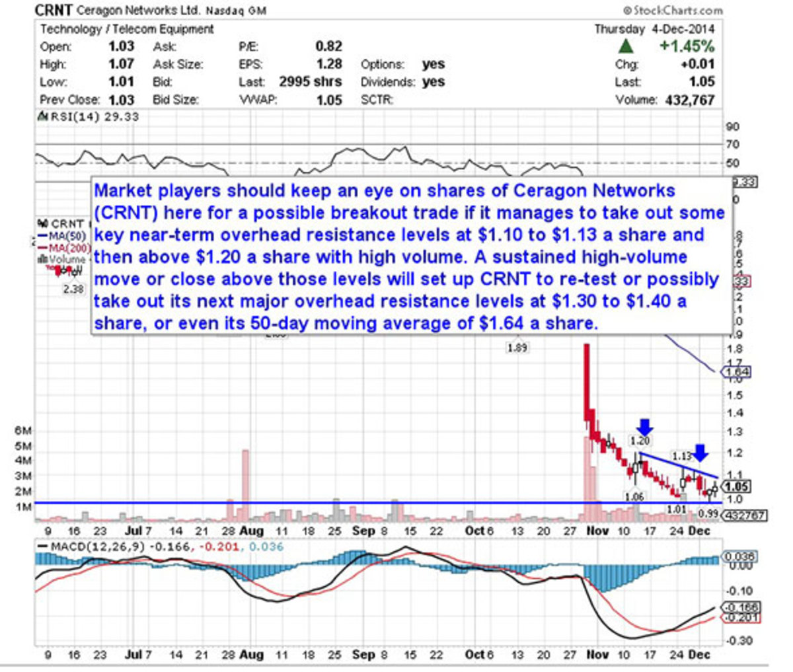Click the 1.89 price label on the chart
Screen dimensions: 793x672
pyautogui.click(x=517, y=348)
